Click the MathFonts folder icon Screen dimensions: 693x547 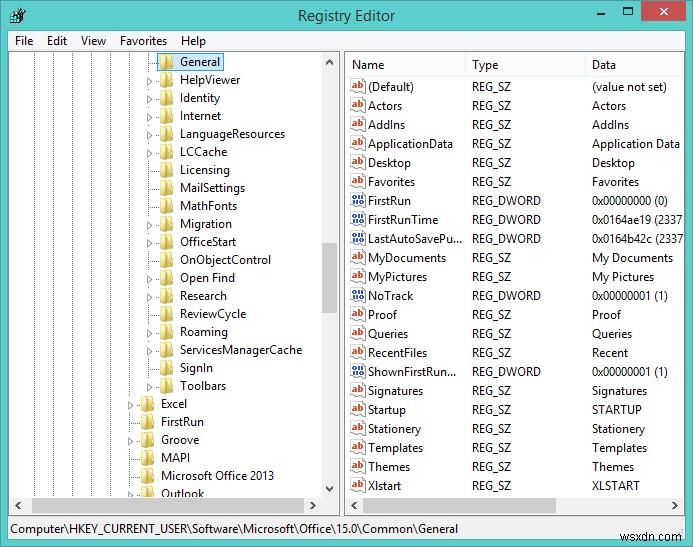pos(166,206)
